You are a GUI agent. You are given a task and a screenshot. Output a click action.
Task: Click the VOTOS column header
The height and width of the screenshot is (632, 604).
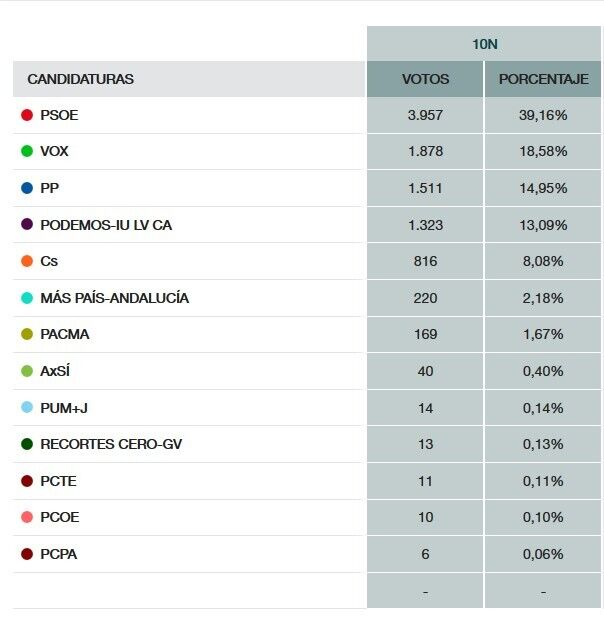point(425,79)
